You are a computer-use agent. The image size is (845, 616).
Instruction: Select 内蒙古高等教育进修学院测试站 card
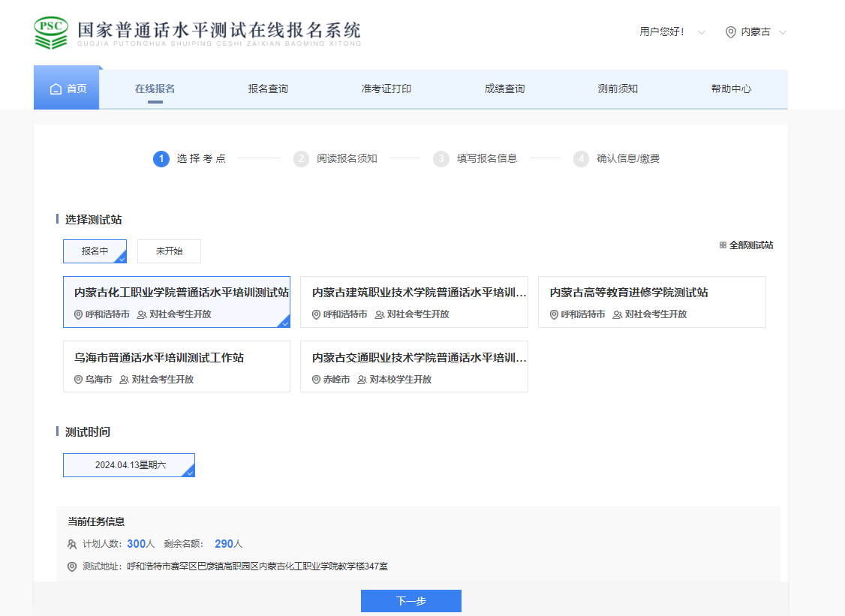[651, 302]
